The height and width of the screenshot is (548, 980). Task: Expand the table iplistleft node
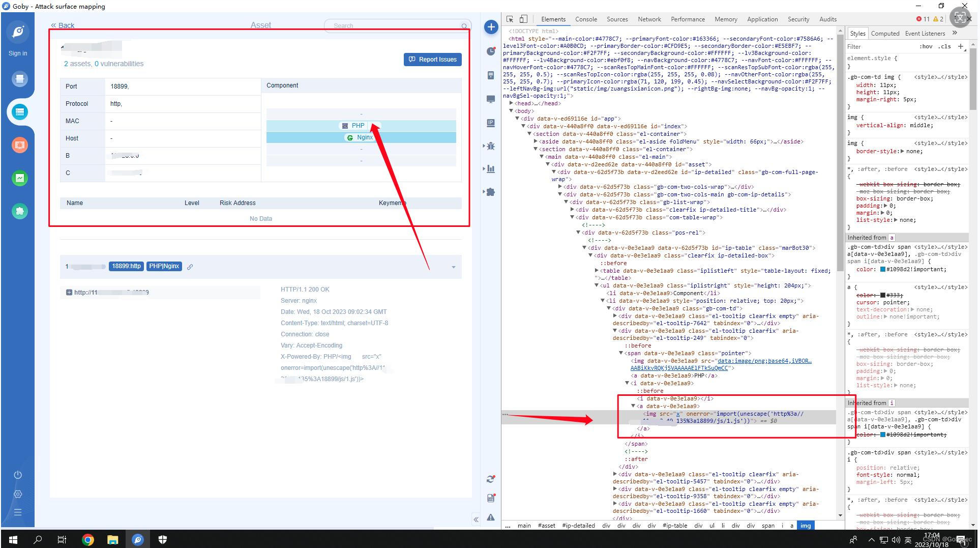597,271
